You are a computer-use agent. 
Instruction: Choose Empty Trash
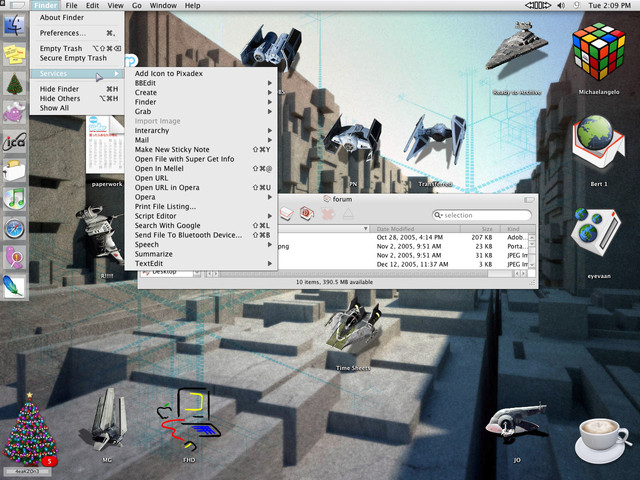pyautogui.click(x=77, y=49)
